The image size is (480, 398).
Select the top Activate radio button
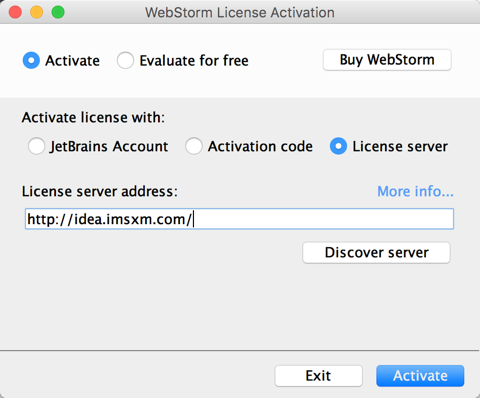coord(31,60)
